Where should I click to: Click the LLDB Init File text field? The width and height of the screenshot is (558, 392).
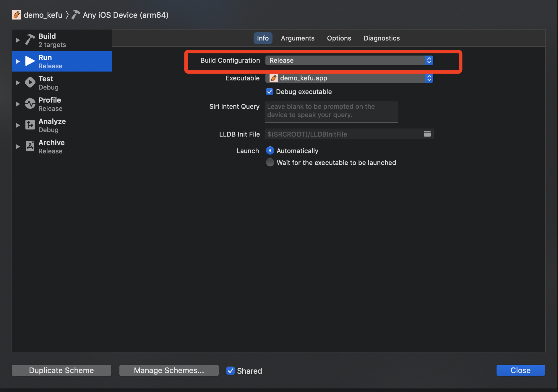point(349,134)
